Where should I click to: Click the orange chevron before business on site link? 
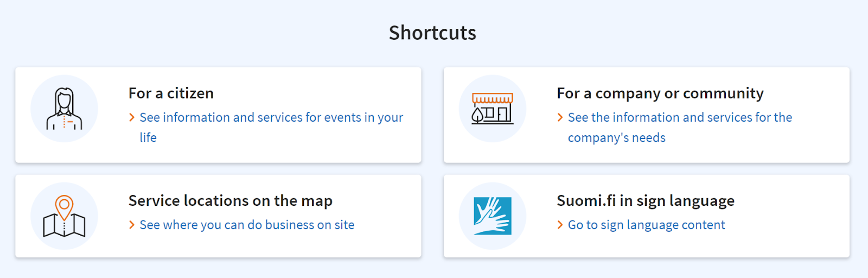[132, 225]
